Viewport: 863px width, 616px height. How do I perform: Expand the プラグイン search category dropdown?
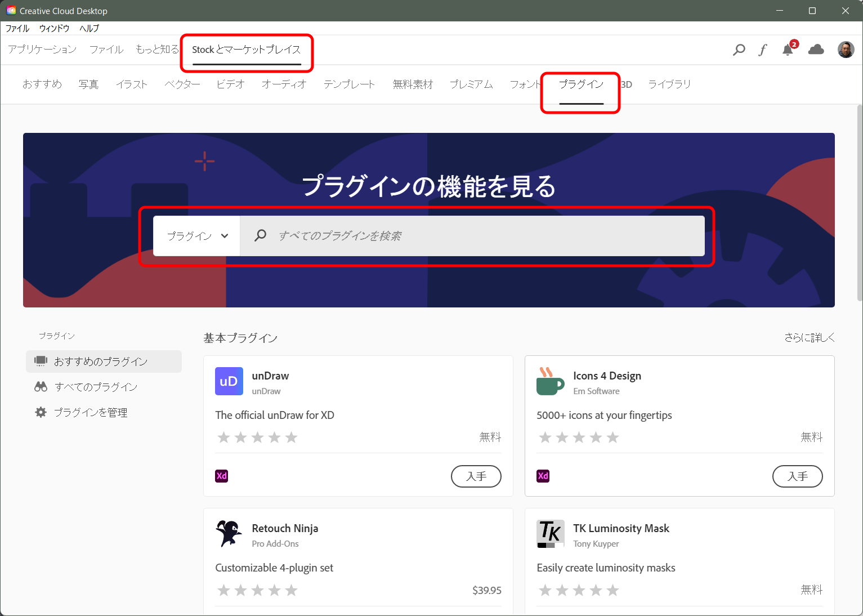[196, 236]
